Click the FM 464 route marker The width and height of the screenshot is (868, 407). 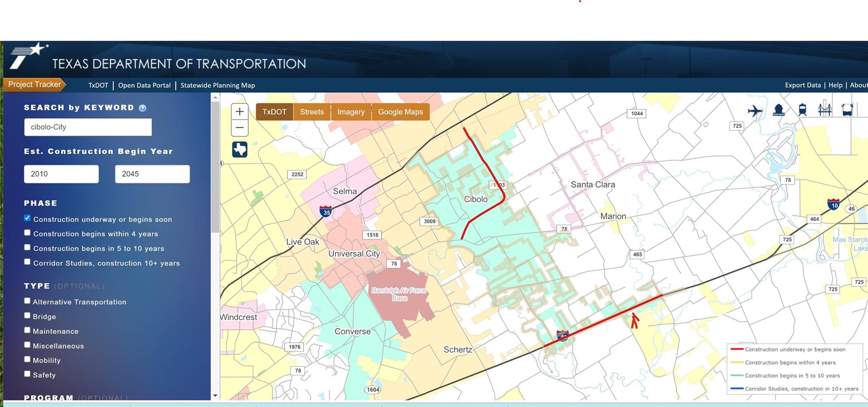[x=815, y=219]
